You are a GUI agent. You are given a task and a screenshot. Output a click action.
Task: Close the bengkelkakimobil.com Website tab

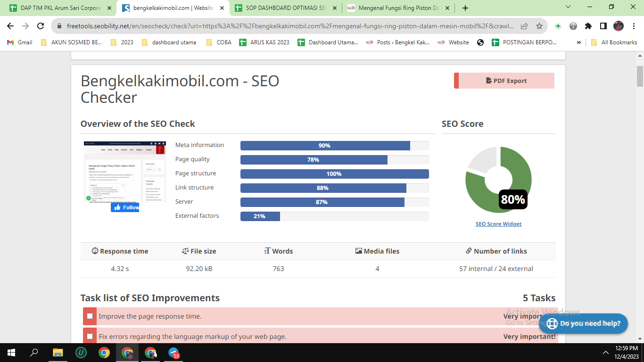click(222, 8)
